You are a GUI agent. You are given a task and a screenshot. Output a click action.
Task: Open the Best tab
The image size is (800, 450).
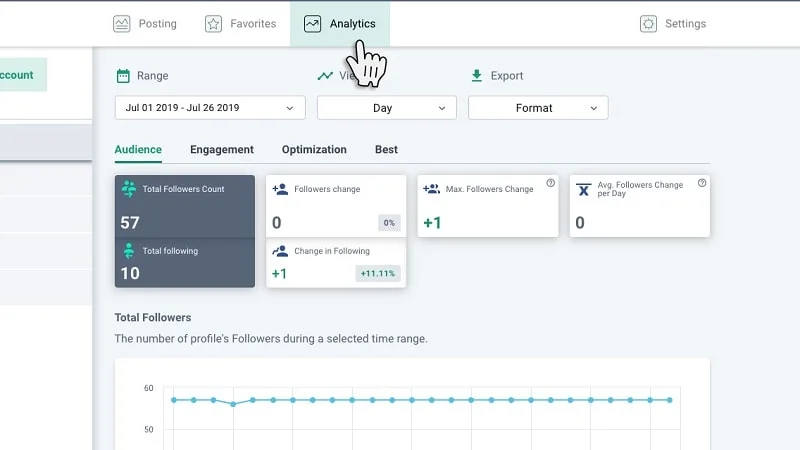click(x=386, y=150)
